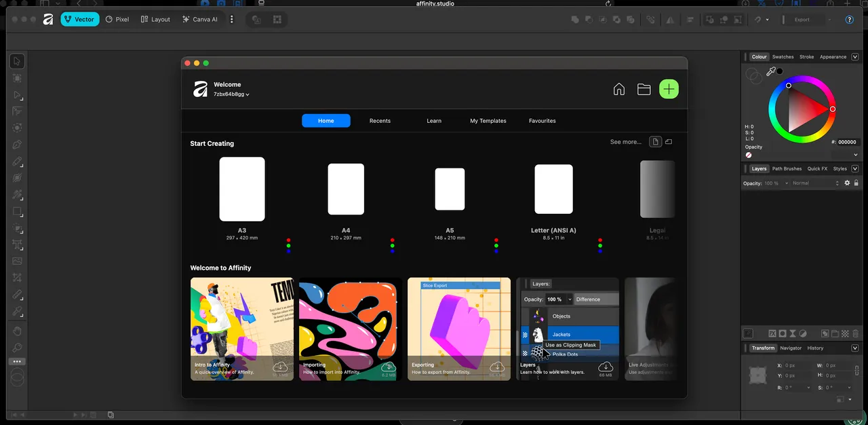Toggle the layer lock icon in Layers panel
This screenshot has height=425, width=868.
tap(856, 183)
